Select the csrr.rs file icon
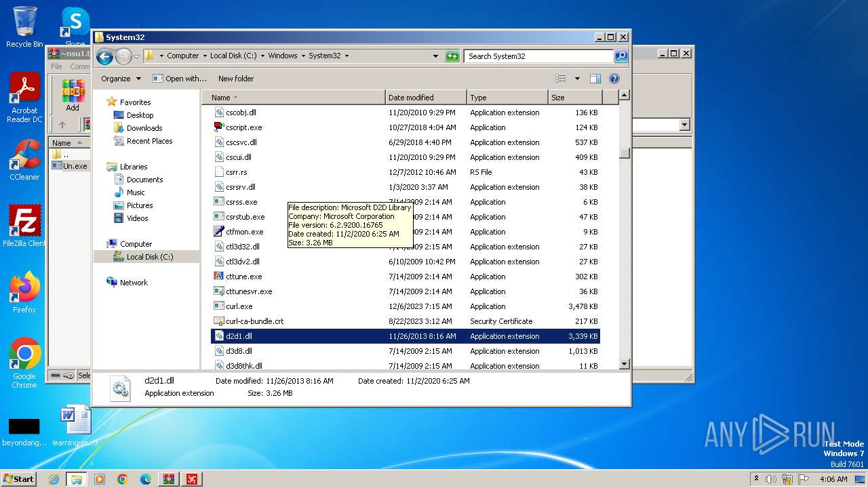Screen dimensions: 868x488 (x=219, y=172)
